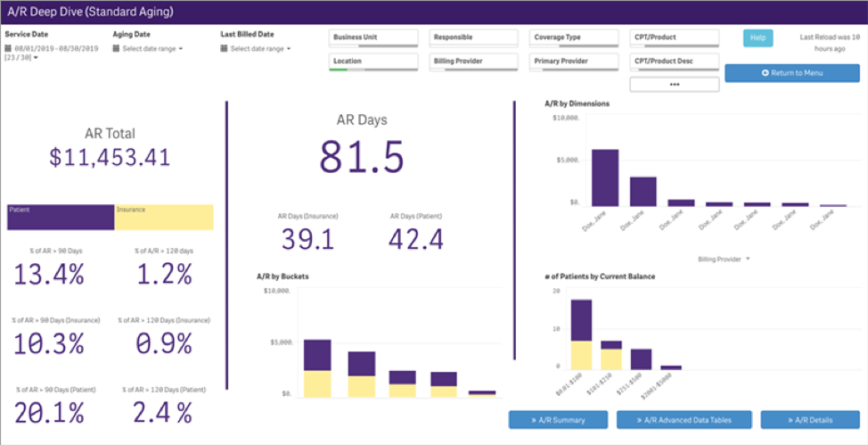Click the $101-$250 axis label
The height and width of the screenshot is (445, 868).
[x=602, y=383]
